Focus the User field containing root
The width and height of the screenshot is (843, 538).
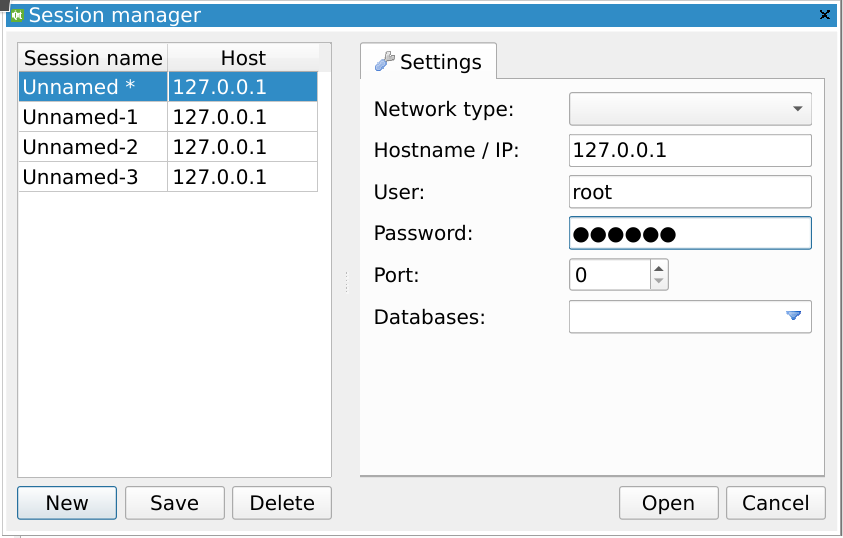[690, 192]
